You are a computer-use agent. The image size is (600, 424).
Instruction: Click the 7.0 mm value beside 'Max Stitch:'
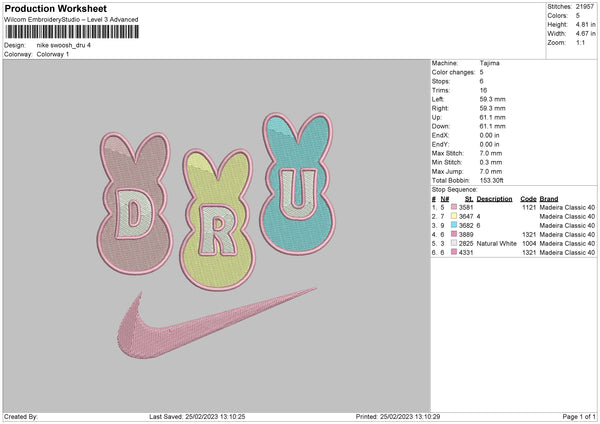point(491,153)
